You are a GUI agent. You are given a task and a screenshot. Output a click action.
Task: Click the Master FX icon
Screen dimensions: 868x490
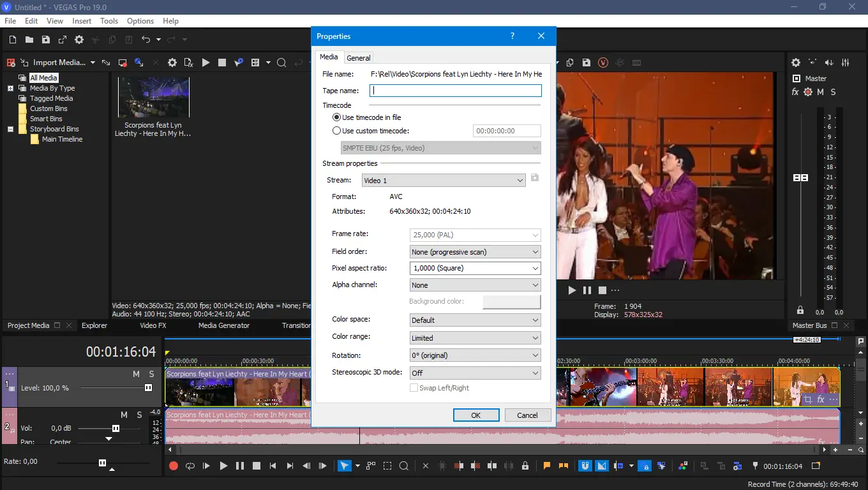click(795, 92)
